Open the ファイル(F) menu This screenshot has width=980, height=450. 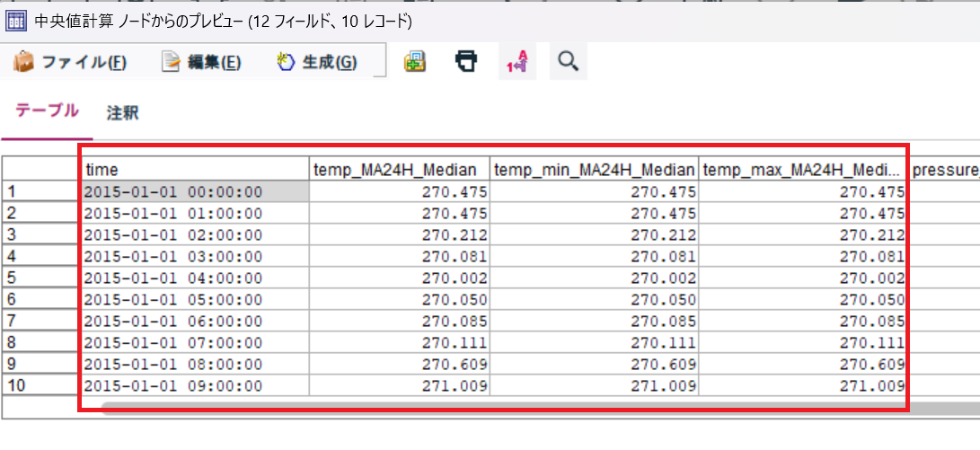tap(71, 61)
